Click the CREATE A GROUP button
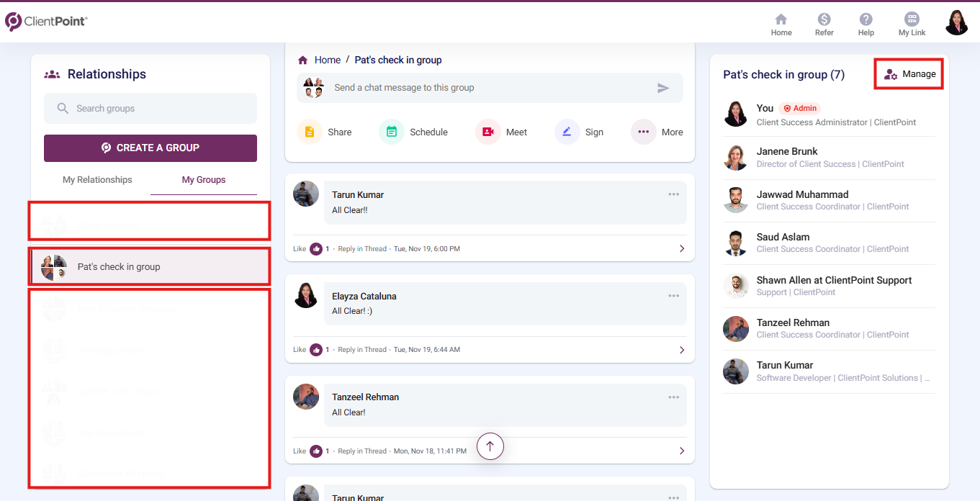The height and width of the screenshot is (501, 980). [150, 148]
